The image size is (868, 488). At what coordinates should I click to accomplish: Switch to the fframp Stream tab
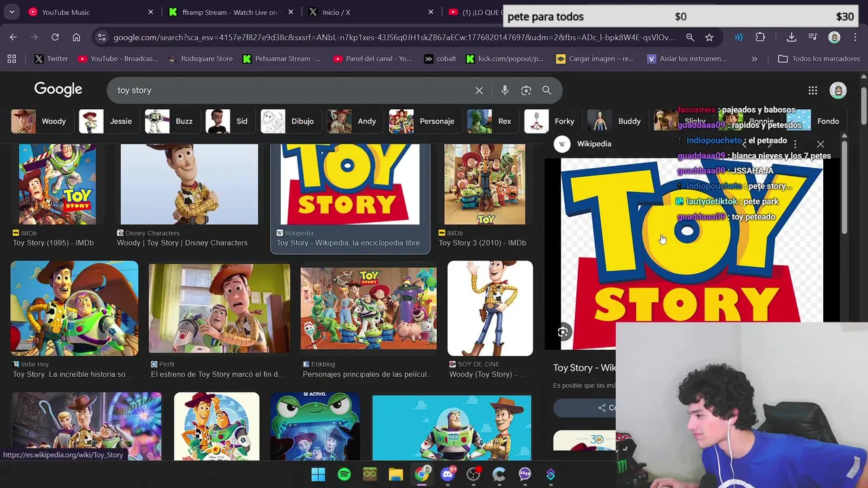229,12
